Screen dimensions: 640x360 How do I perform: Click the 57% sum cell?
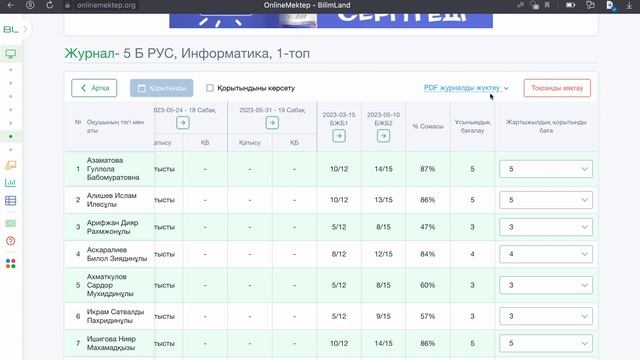coord(428,316)
